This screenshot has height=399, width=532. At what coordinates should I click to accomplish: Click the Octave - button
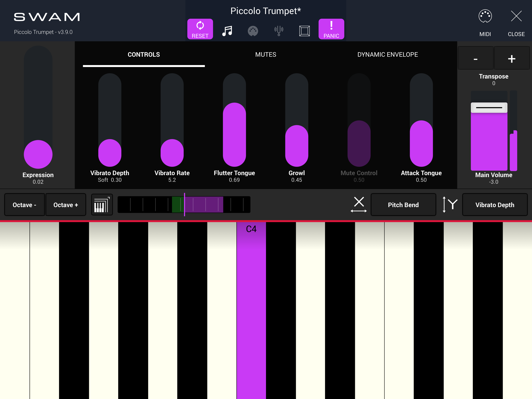tap(25, 205)
